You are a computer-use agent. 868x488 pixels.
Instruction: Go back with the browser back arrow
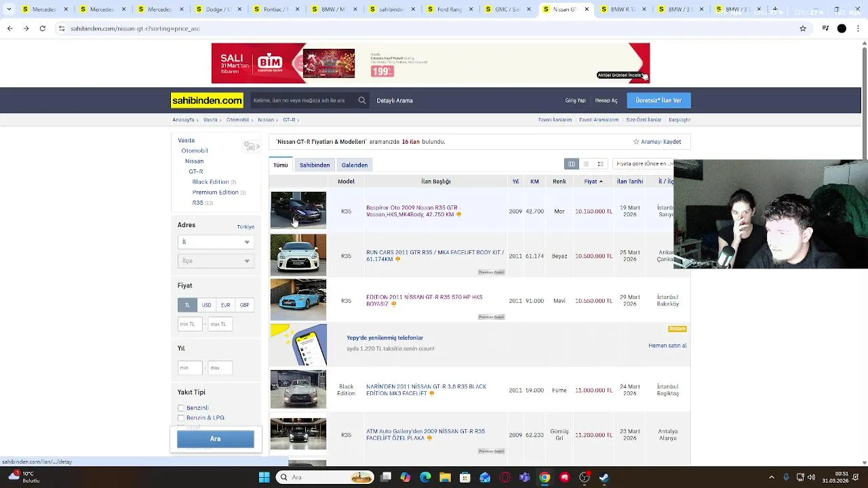coord(9,28)
